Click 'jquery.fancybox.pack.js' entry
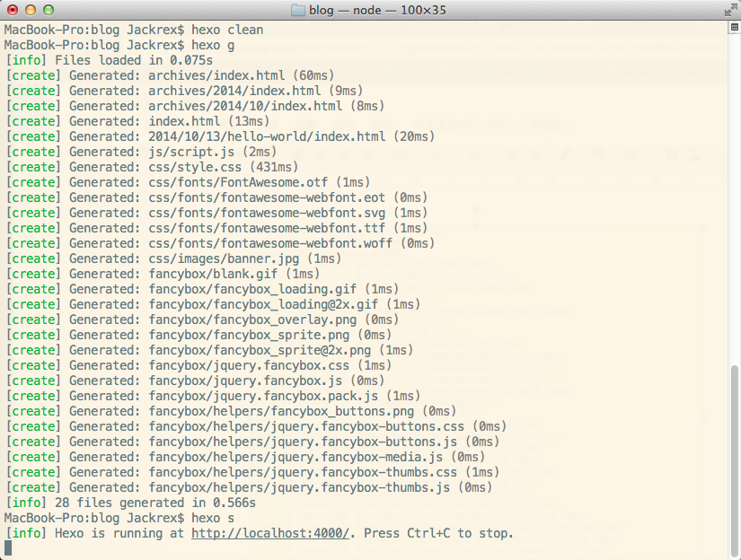This screenshot has height=560, width=741. (x=296, y=396)
